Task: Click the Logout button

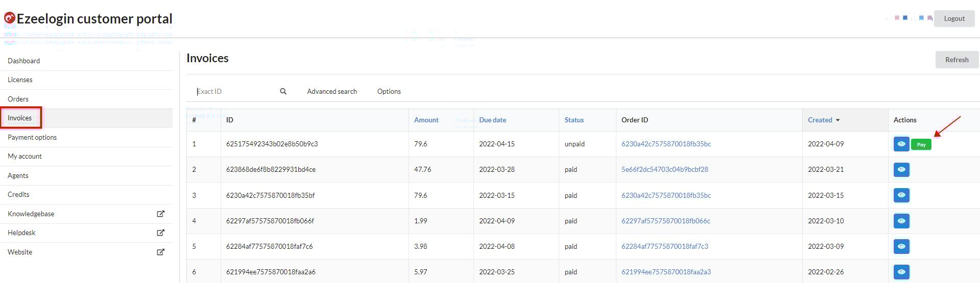Action: click(x=954, y=18)
